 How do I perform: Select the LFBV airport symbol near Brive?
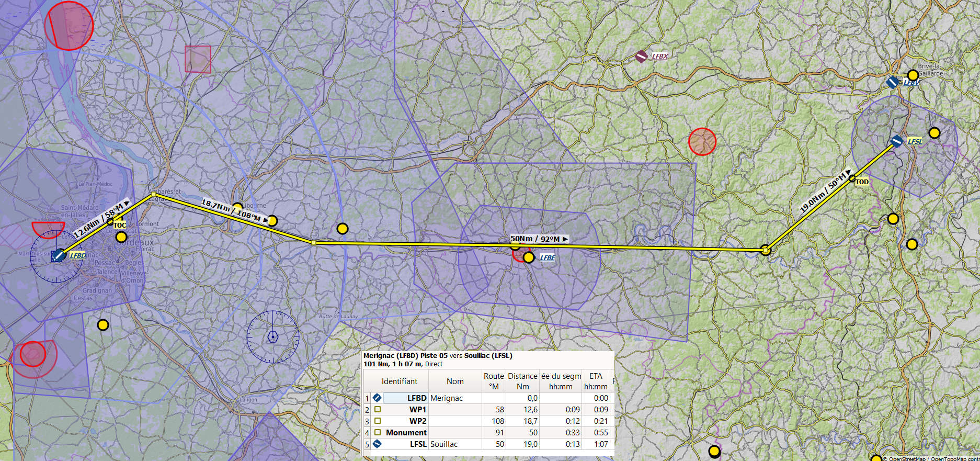[x=893, y=82]
